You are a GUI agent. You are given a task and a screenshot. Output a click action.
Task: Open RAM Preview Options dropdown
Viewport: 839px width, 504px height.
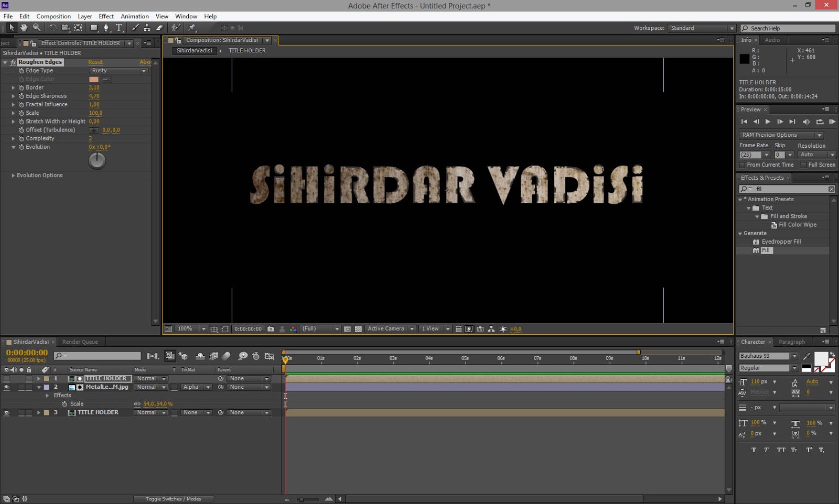click(x=781, y=135)
